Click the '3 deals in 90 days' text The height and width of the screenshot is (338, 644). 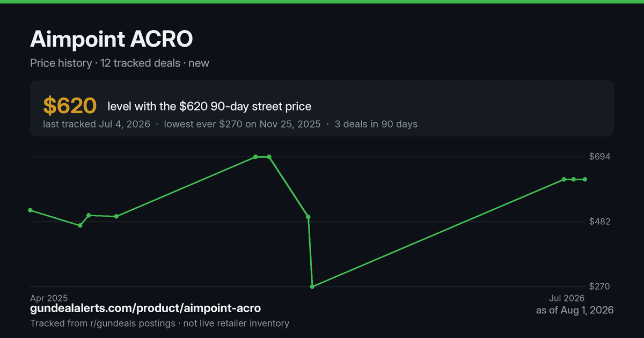point(376,124)
